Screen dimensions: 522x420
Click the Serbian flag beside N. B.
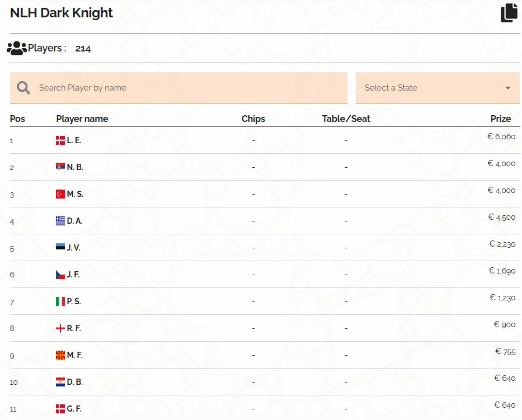[x=60, y=167]
